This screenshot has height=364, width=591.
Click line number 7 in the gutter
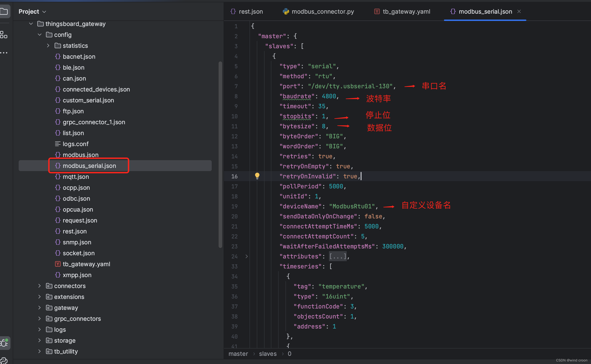click(x=236, y=86)
